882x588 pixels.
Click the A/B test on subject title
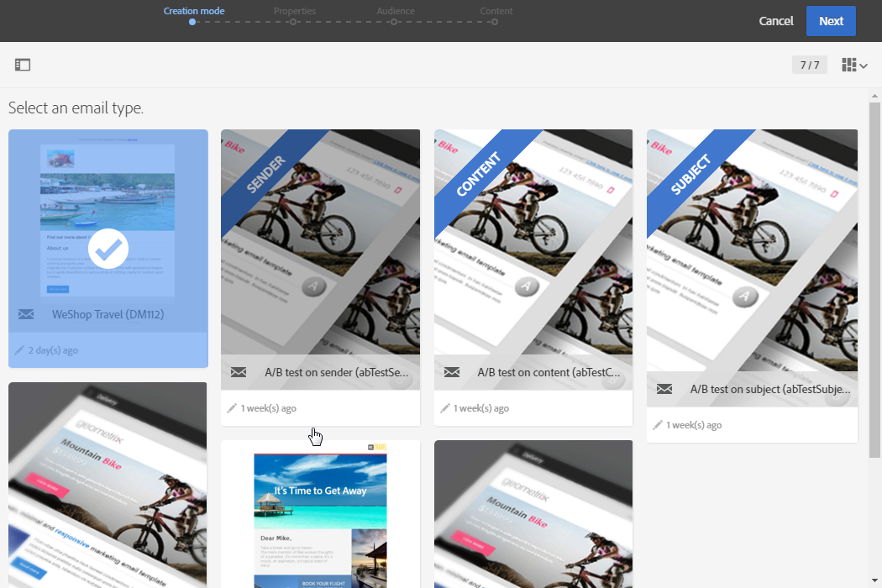coord(770,390)
